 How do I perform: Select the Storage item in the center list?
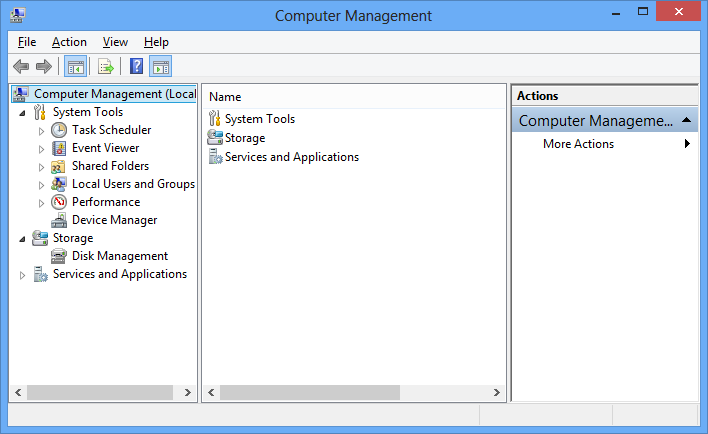click(244, 138)
